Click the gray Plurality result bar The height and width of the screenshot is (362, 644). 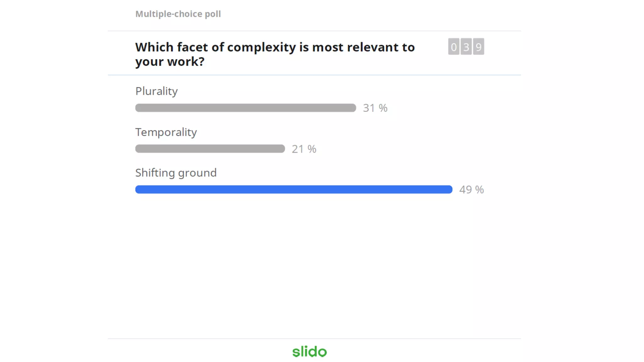245,108
